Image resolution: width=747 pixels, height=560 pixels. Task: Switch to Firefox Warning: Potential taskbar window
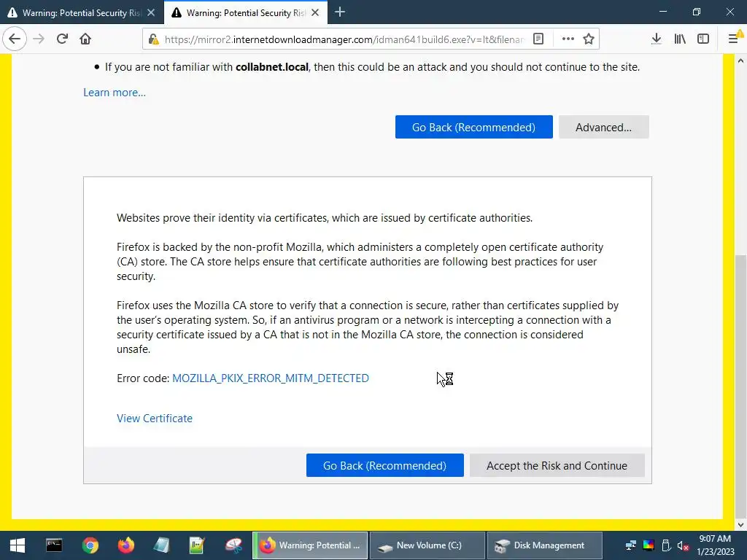tap(310, 545)
